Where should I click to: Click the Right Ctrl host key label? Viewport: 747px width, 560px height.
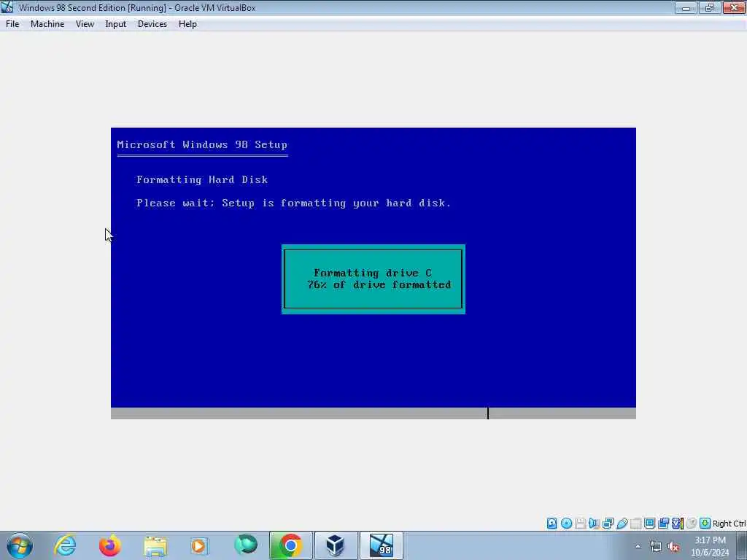point(729,524)
